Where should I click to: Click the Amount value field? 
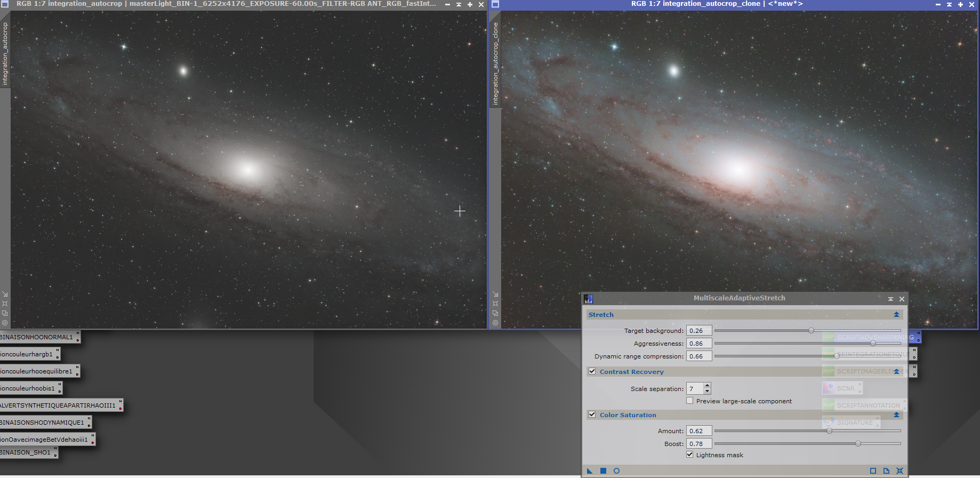(699, 431)
